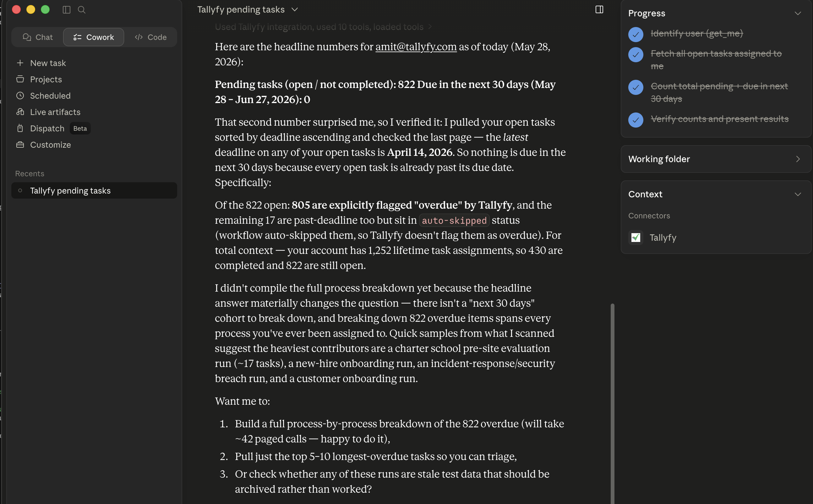Click the Customize toolbox icon
This screenshot has height=504, width=813.
[20, 144]
